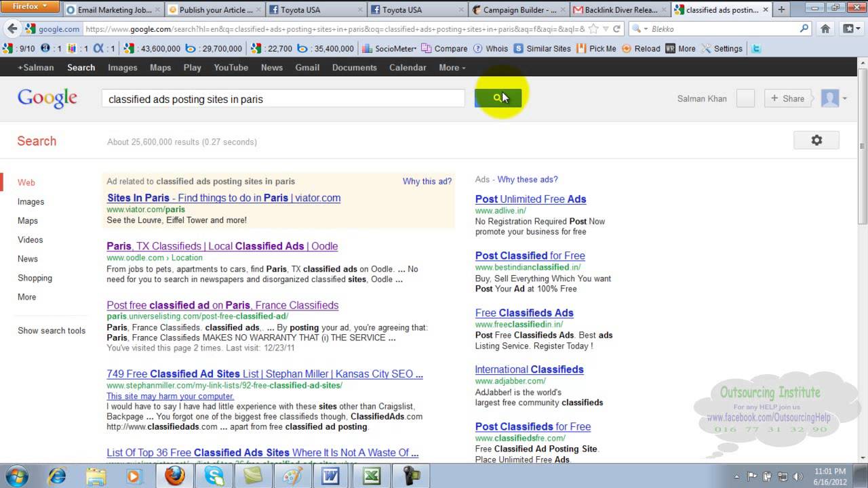
Task: Open Windows Explorer folder from the taskbar
Action: [x=96, y=476]
